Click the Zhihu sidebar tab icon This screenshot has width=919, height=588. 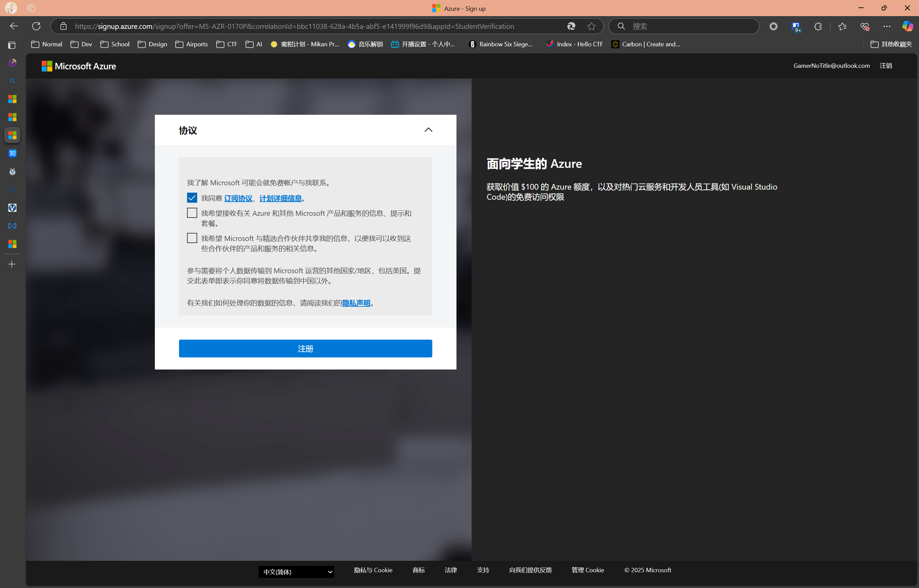pyautogui.click(x=12, y=153)
